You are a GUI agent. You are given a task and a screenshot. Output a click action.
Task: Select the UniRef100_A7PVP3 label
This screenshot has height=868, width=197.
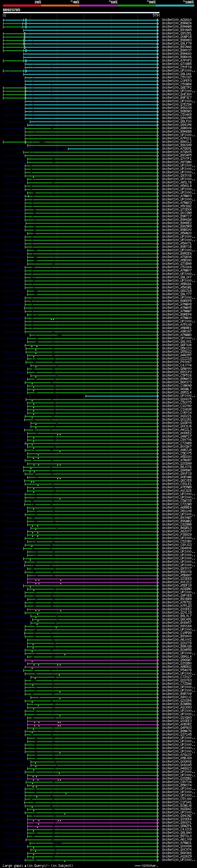[177, 60]
